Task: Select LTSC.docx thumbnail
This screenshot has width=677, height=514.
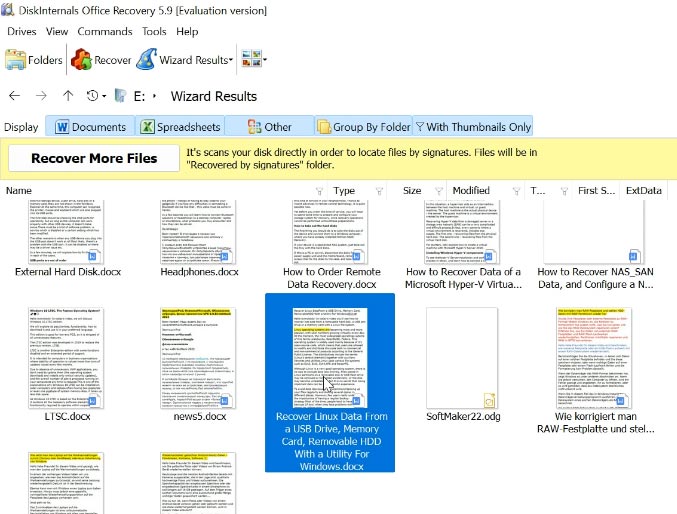Action: pyautogui.click(x=66, y=358)
